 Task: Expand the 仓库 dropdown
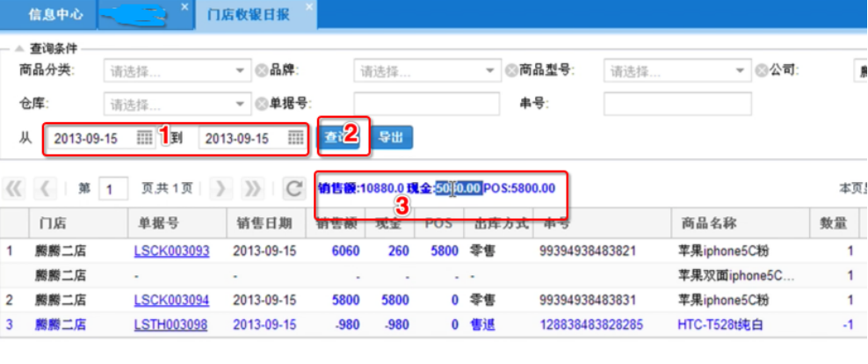point(241,105)
